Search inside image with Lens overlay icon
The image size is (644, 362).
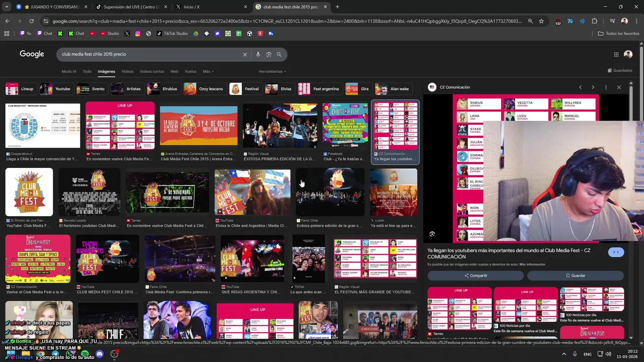tap(432, 234)
